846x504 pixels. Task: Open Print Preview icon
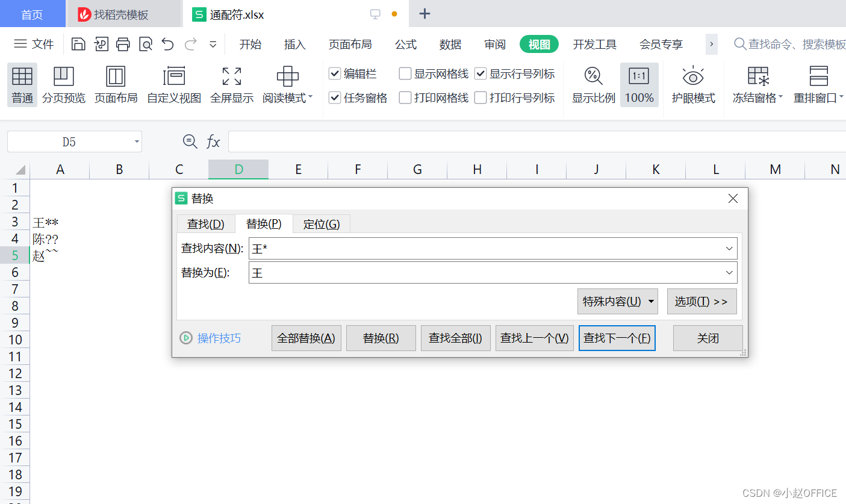tap(145, 44)
